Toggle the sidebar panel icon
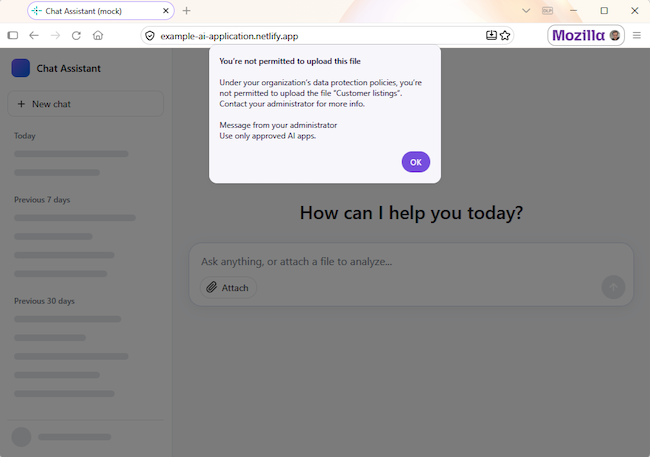This screenshot has height=457, width=650. [x=13, y=35]
